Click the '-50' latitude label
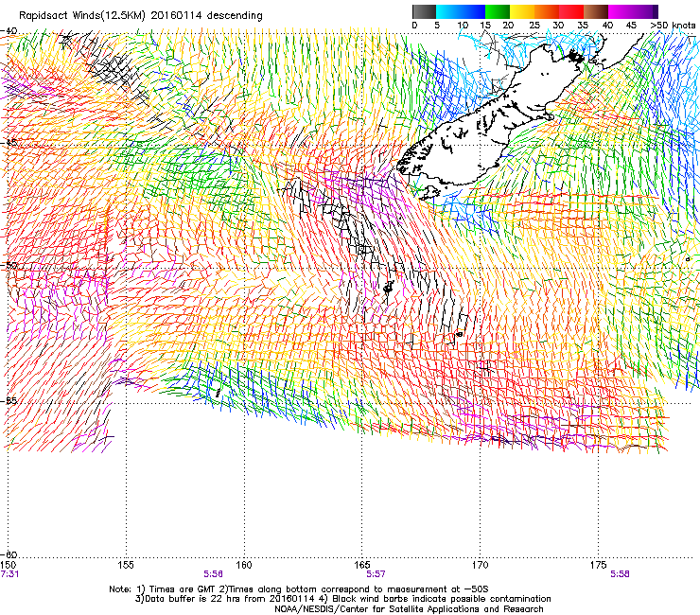This screenshot has height=615, width=700. coord(9,265)
